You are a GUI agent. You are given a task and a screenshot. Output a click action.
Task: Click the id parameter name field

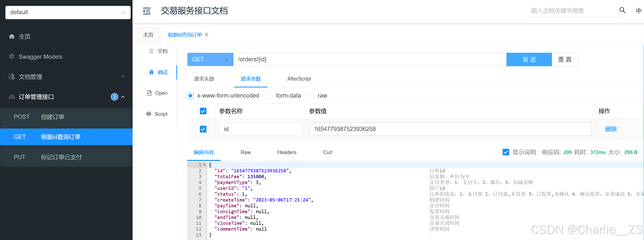[260, 129]
